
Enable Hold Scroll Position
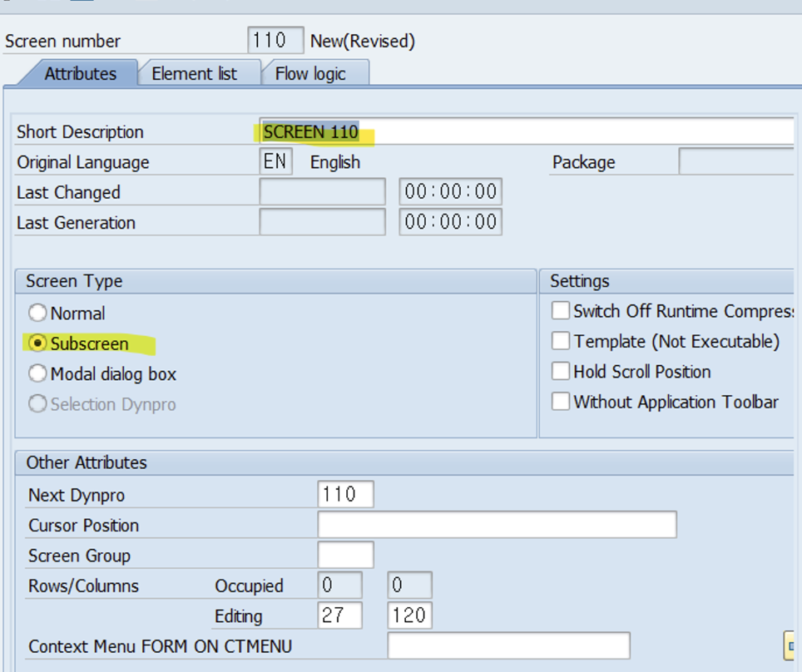click(x=561, y=371)
